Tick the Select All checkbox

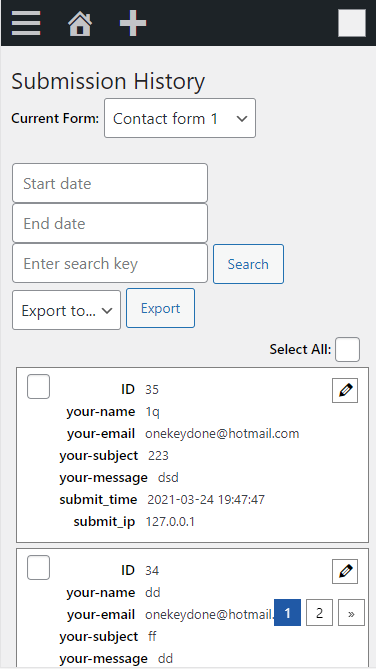(347, 349)
